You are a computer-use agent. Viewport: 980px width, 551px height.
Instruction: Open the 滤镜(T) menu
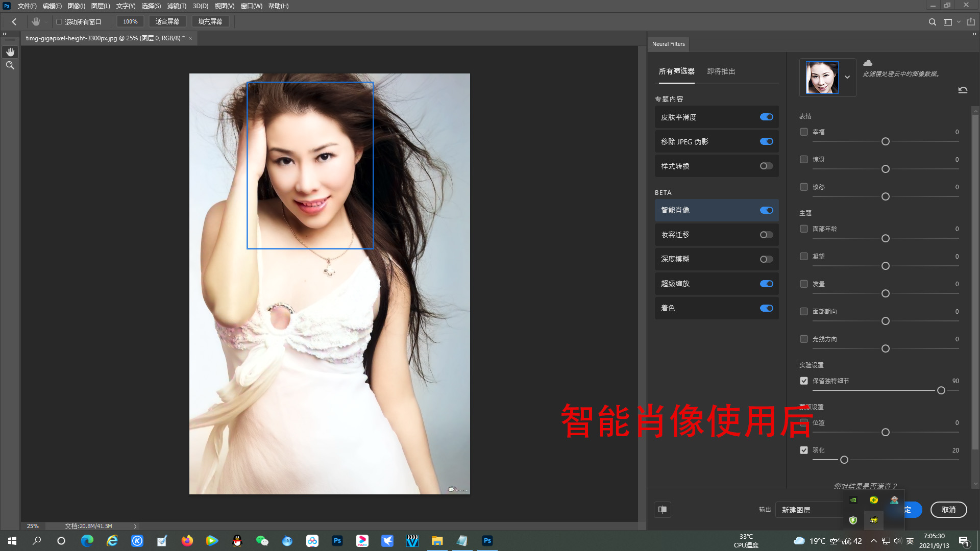tap(177, 6)
